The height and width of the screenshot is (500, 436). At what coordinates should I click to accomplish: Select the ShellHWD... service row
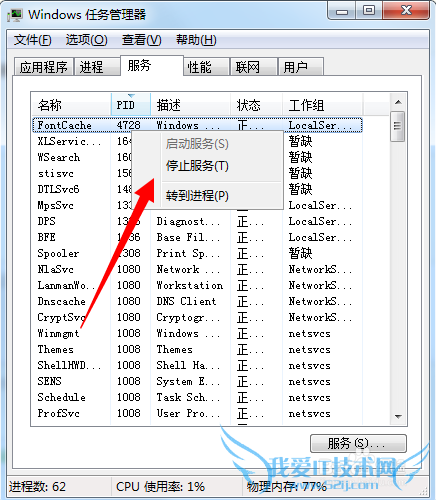point(197,365)
